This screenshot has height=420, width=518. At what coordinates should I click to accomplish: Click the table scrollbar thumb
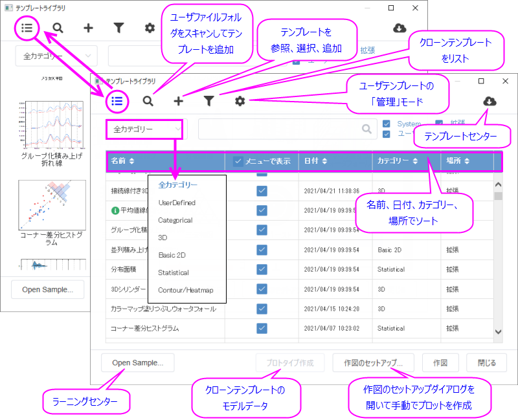pos(498,196)
